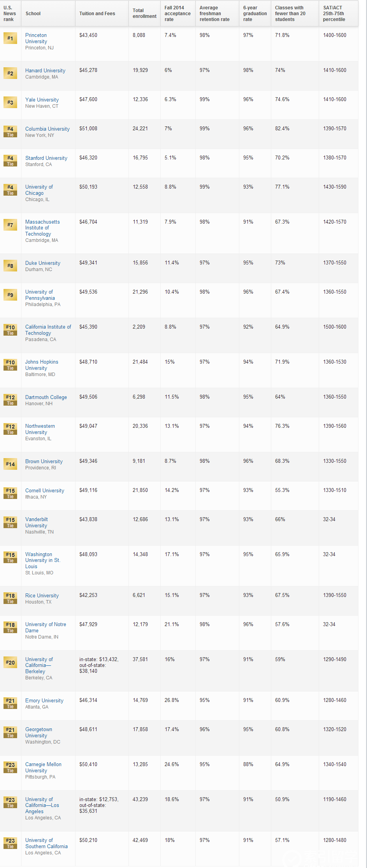The height and width of the screenshot is (868, 367).
Task: Sort by Fall 2014 acceptance rate header
Action: [177, 14]
